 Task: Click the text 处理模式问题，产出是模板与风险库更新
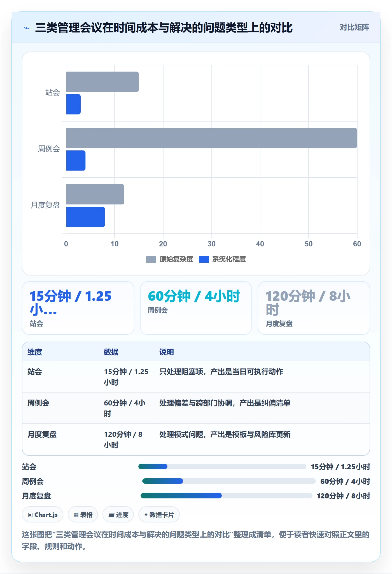tap(225, 434)
